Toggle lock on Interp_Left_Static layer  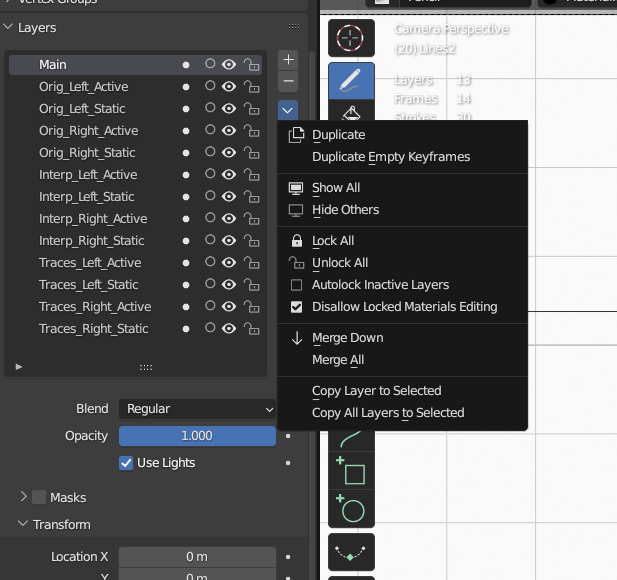pos(251,196)
